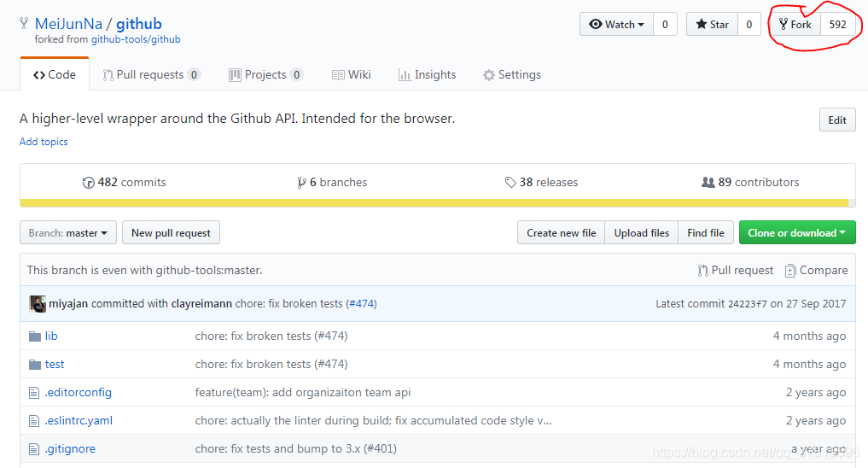Open 'feature(team): add organizaiton team api' commit

coord(303,393)
